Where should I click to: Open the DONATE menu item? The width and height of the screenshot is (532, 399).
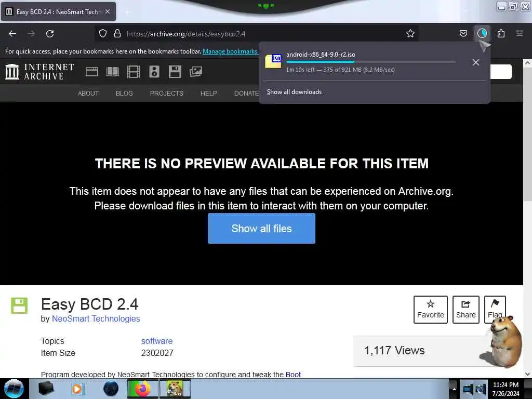pyautogui.click(x=246, y=94)
